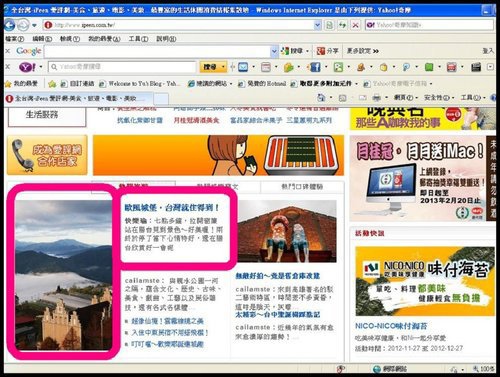Click the film clapper icon on Yahoo toolbar
This screenshot has width=500, height=377.
pyautogui.click(x=476, y=67)
